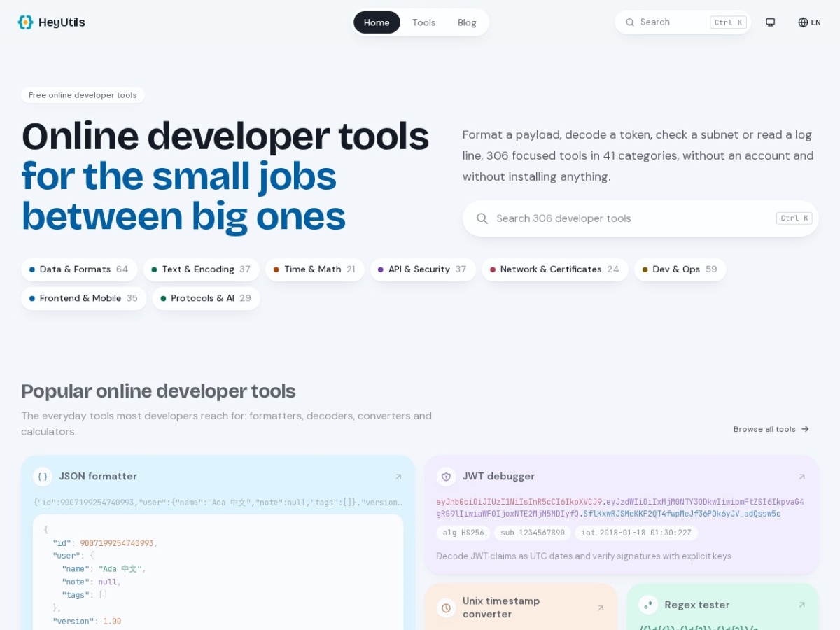840x630 pixels.
Task: Click the iat 2018-01-18 01:30:22Z chip
Action: coord(636,533)
